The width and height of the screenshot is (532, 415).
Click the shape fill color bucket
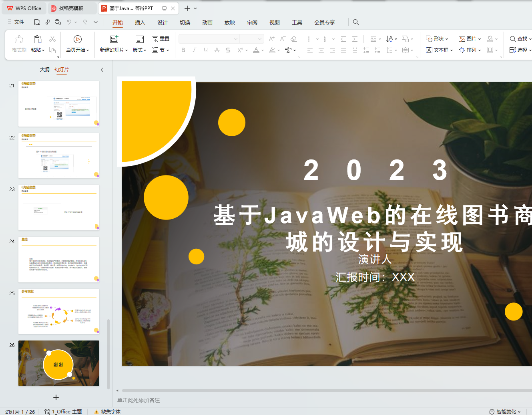490,39
